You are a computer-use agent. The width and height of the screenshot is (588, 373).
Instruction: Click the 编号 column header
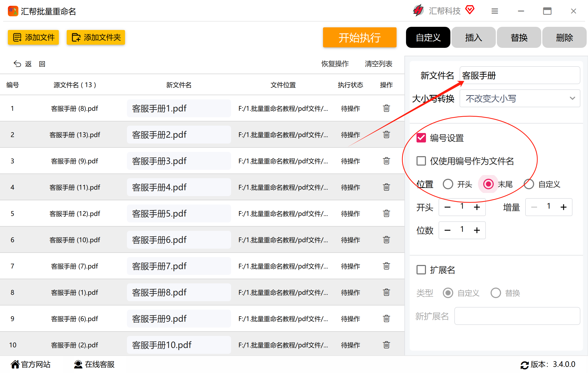(13, 85)
